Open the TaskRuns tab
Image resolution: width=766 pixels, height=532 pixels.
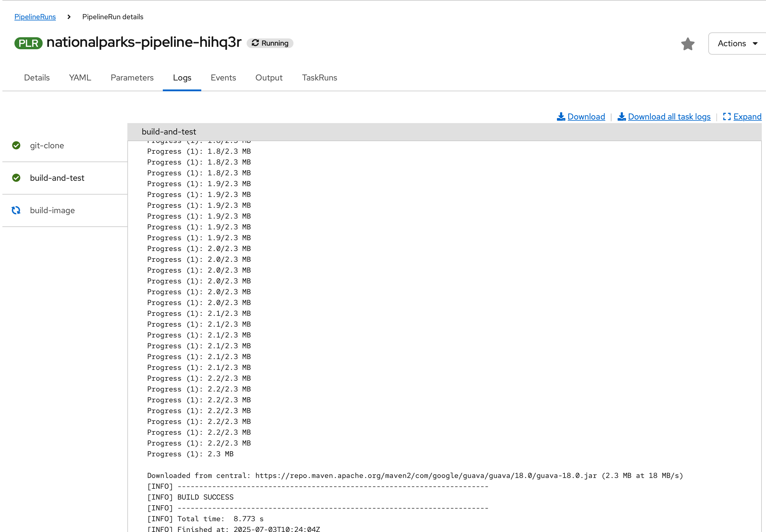click(319, 78)
